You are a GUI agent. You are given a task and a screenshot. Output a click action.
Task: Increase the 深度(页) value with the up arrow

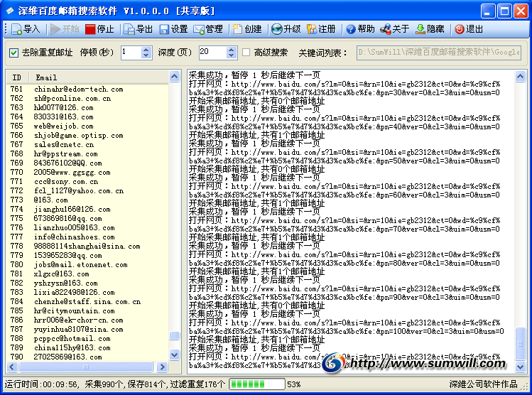pos(231,49)
